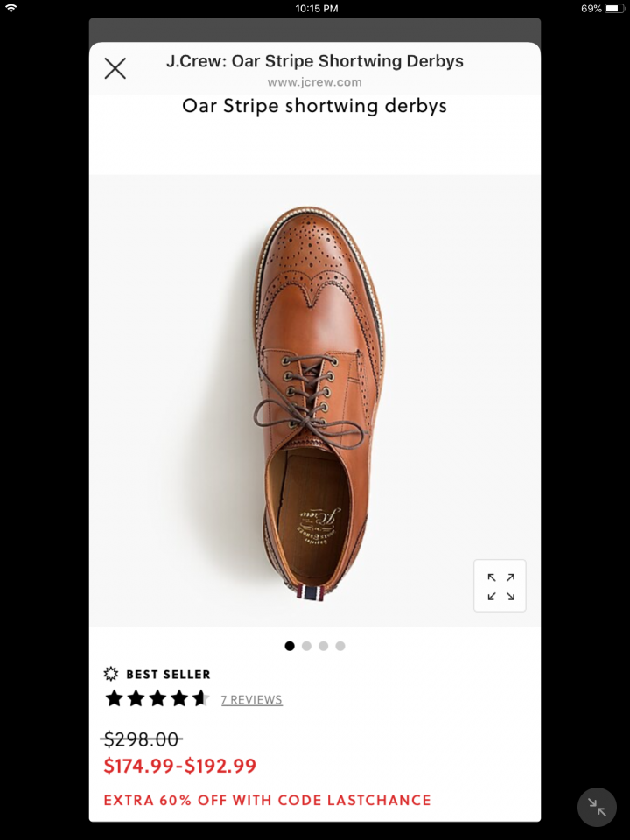Click the EXTRA 60% OFF LASTCHANCE promo
This screenshot has height=840, width=630.
pyautogui.click(x=267, y=800)
